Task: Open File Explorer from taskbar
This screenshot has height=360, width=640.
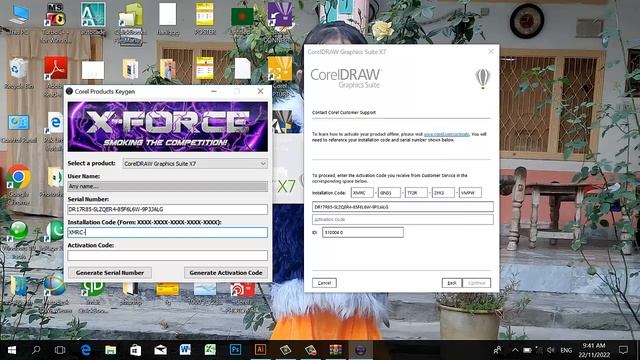Action: click(111, 350)
